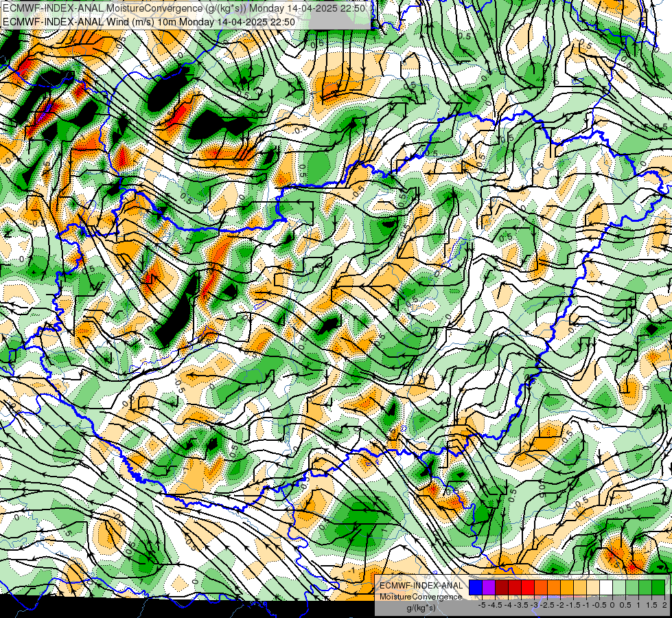Image resolution: width=672 pixels, height=618 pixels.
Task: Click the -4.5 legend tick label
Action: [x=495, y=605]
